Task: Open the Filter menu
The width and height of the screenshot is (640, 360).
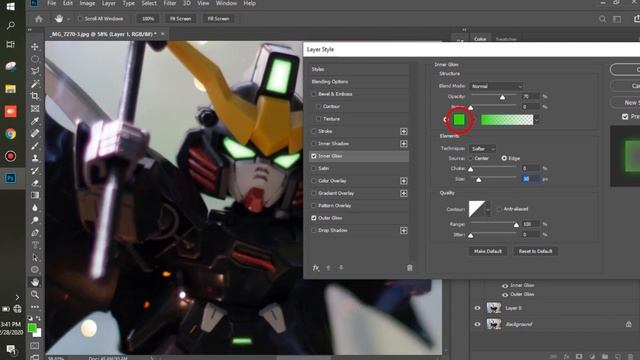Action: point(170,3)
